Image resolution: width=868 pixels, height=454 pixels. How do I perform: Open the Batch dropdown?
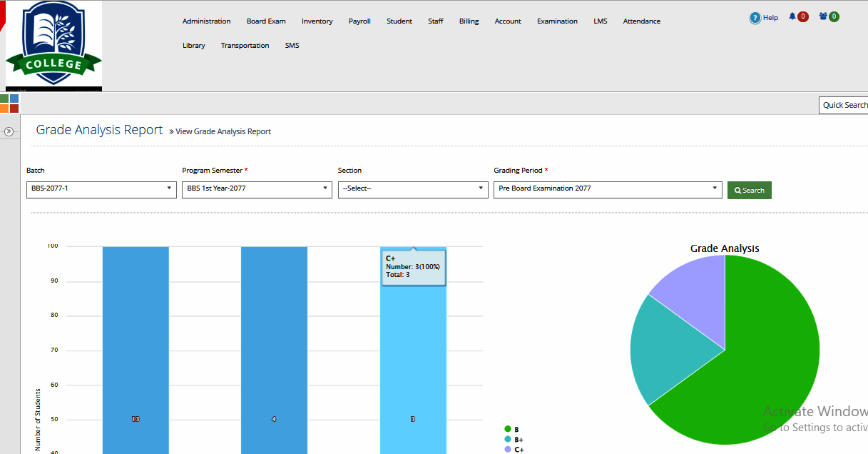101,189
